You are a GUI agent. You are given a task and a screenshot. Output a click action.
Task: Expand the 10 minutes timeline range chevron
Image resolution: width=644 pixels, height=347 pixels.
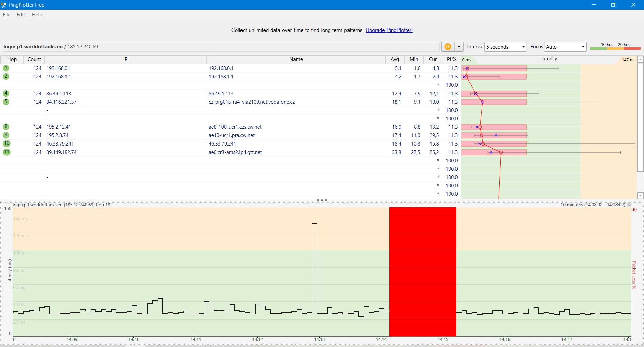629,205
